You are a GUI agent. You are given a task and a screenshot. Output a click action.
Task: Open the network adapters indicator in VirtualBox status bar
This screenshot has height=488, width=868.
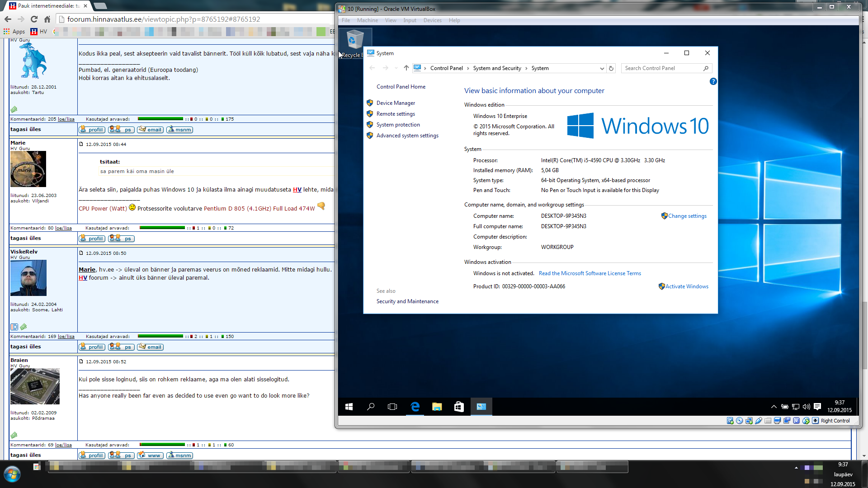pyautogui.click(x=749, y=421)
